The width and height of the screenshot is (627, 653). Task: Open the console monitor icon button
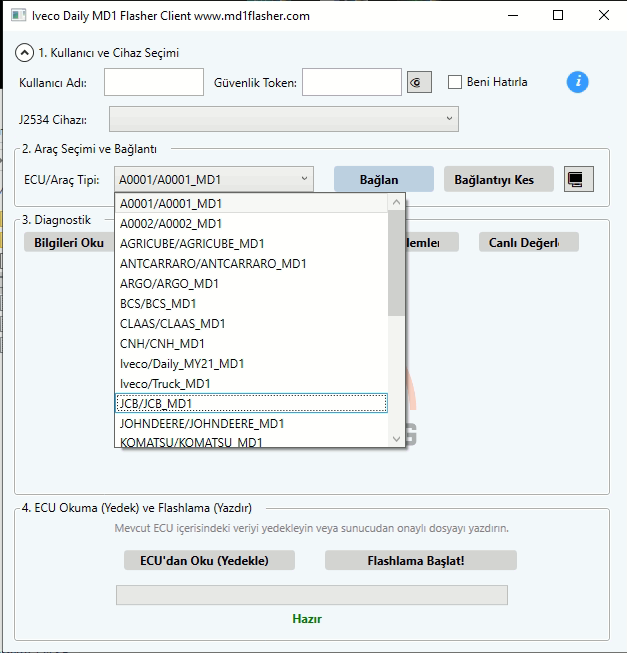pos(579,179)
